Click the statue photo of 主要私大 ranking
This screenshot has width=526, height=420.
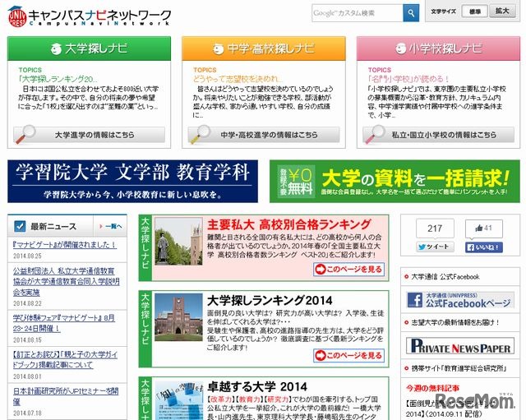(179, 242)
